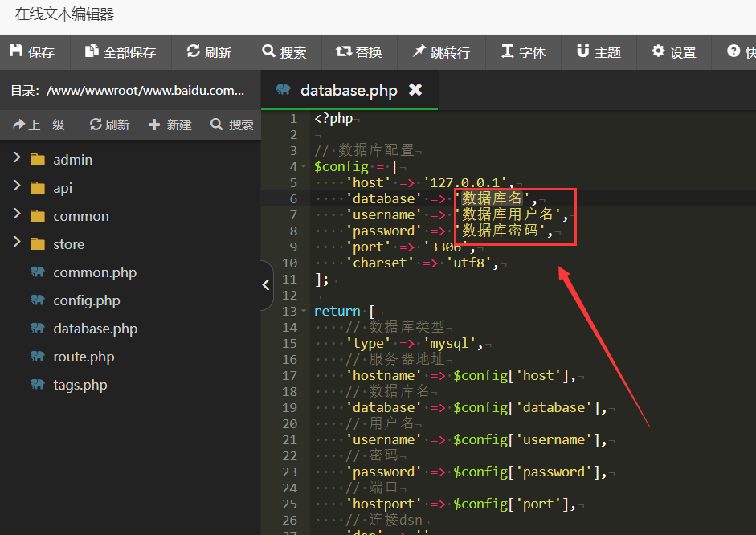This screenshot has height=535, width=756.
Task: Click the Save (保存) toolbar icon
Action: tap(32, 52)
